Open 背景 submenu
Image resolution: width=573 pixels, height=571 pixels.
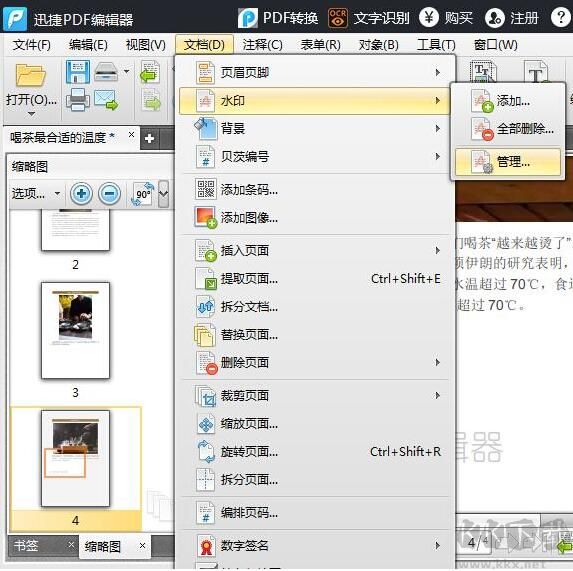click(x=314, y=129)
